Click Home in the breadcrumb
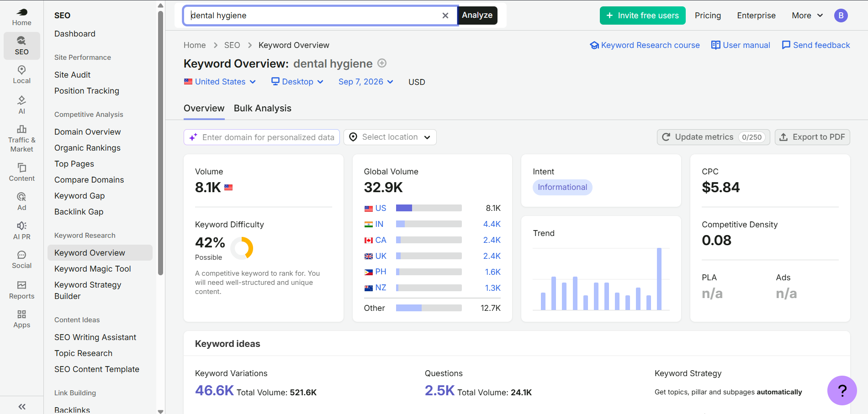The image size is (868, 414). pyautogui.click(x=195, y=45)
